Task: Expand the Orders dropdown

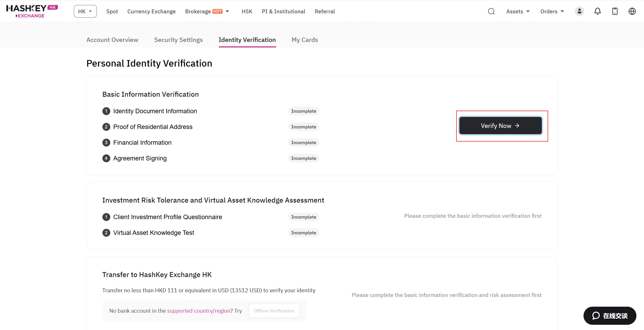Action: (x=552, y=11)
